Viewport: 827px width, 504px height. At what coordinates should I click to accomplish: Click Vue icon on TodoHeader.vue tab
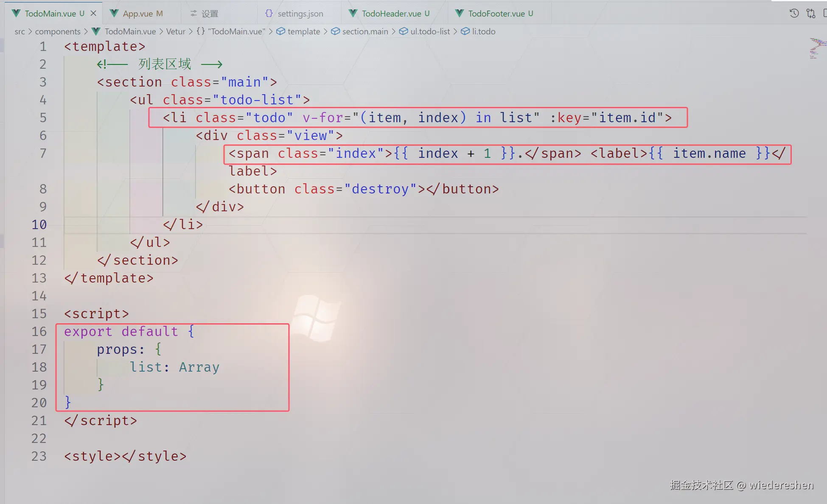[x=353, y=14]
